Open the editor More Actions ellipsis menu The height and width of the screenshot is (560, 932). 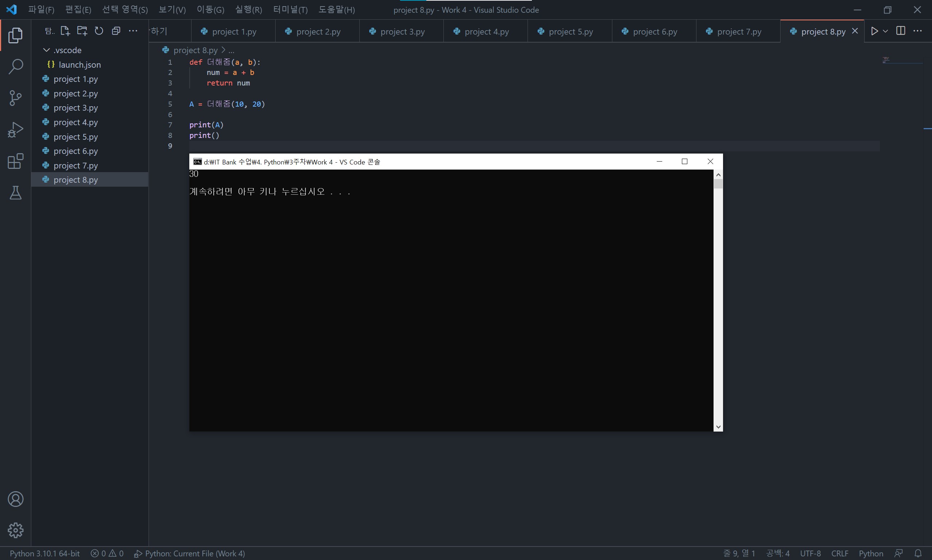(x=918, y=31)
